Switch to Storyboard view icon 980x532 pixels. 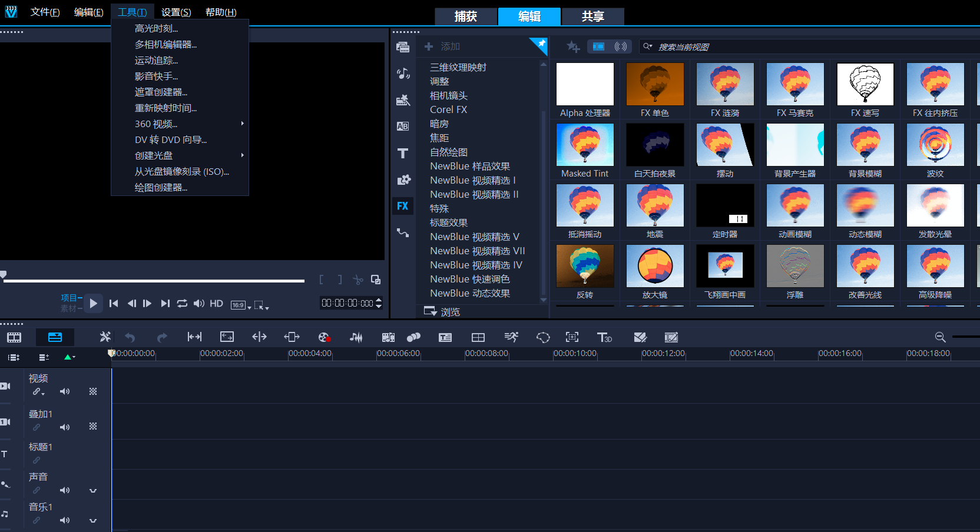(14, 337)
